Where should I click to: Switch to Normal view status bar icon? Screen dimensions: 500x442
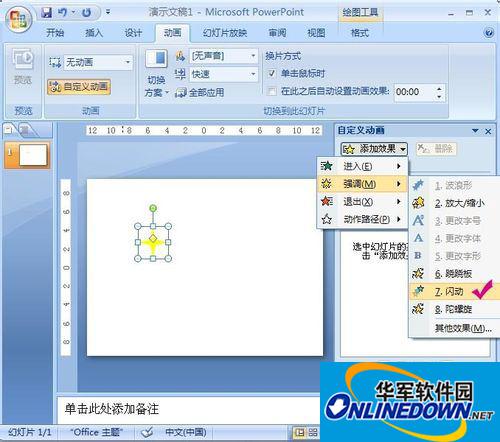[x=300, y=432]
